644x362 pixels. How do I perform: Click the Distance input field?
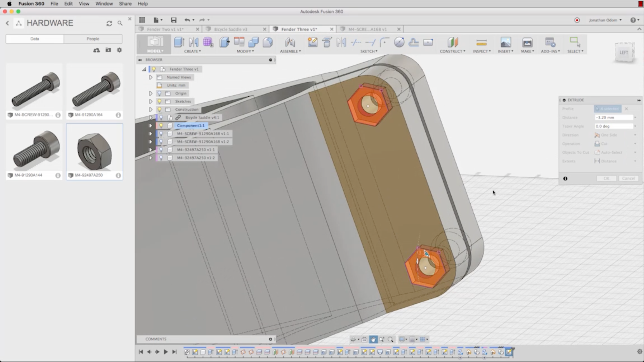[x=614, y=117]
